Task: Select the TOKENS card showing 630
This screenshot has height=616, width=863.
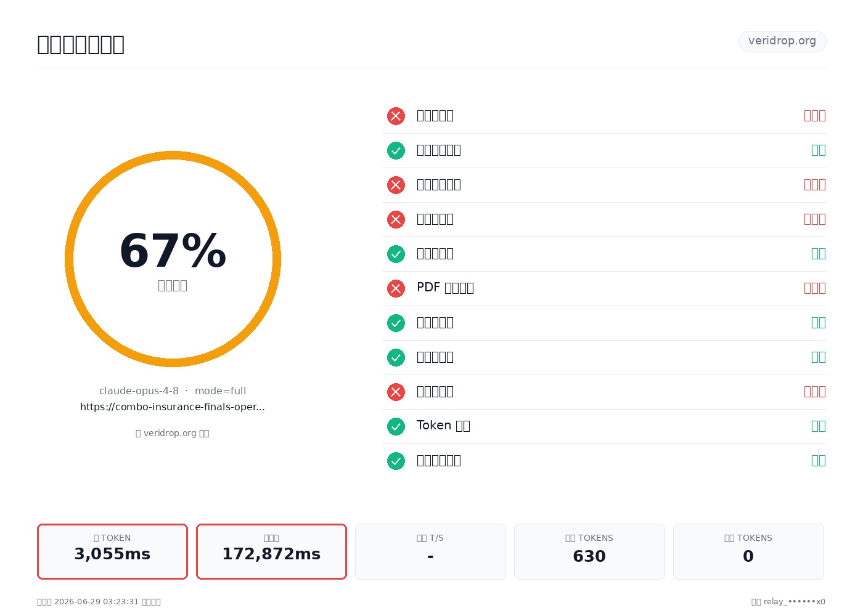Action: tap(589, 551)
